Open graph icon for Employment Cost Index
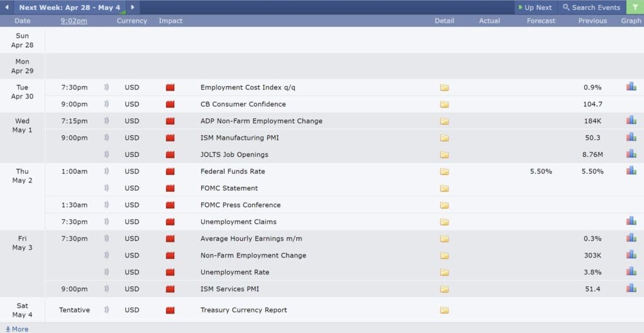This screenshot has height=333, width=644. (631, 86)
